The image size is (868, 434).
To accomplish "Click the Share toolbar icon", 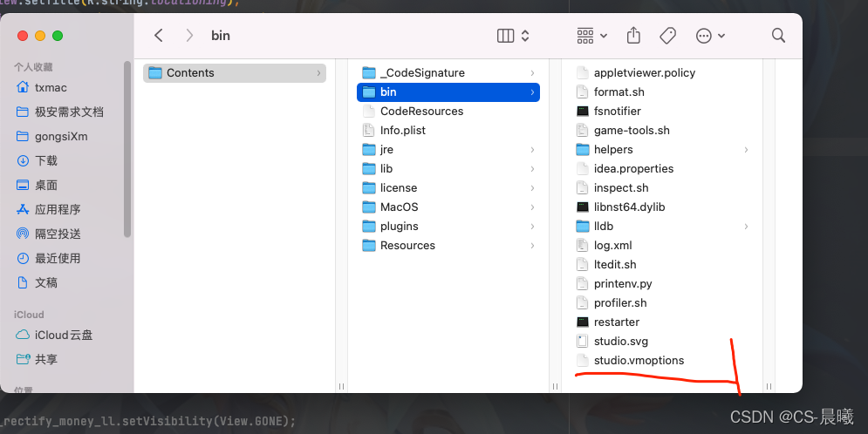I will (x=633, y=36).
